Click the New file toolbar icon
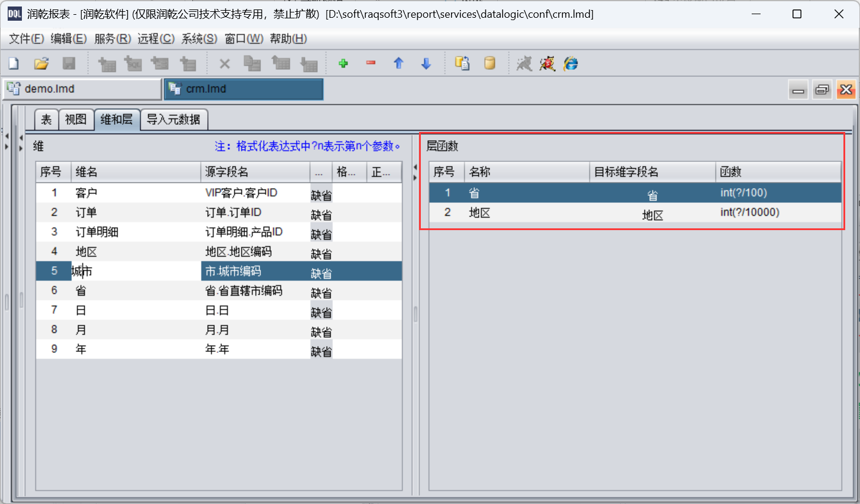Viewport: 860px width, 504px height. click(14, 63)
